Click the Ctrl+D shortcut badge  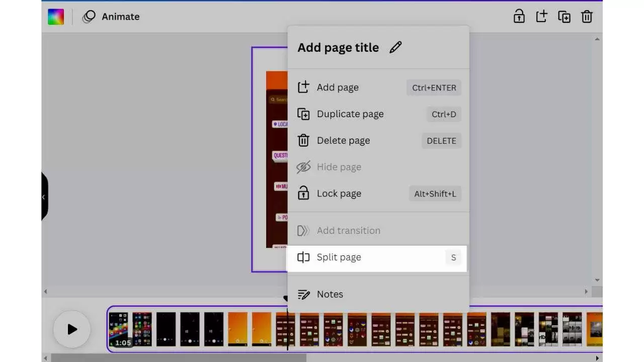[444, 114]
